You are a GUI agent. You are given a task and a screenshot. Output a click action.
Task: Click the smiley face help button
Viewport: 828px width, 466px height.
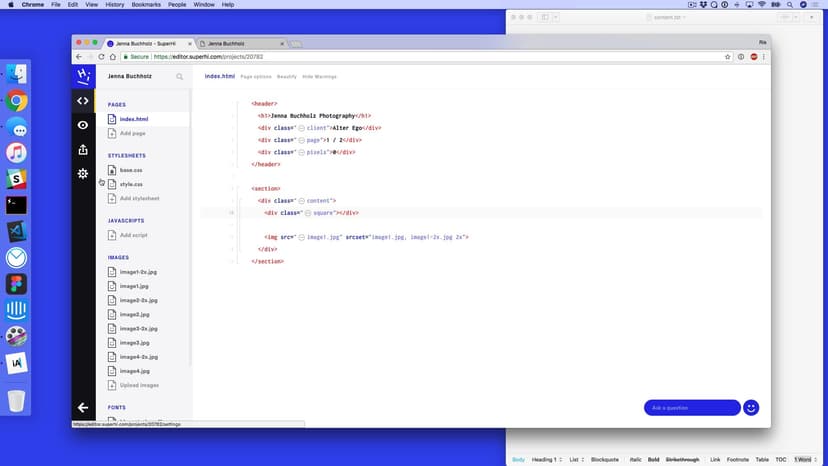pyautogui.click(x=751, y=408)
